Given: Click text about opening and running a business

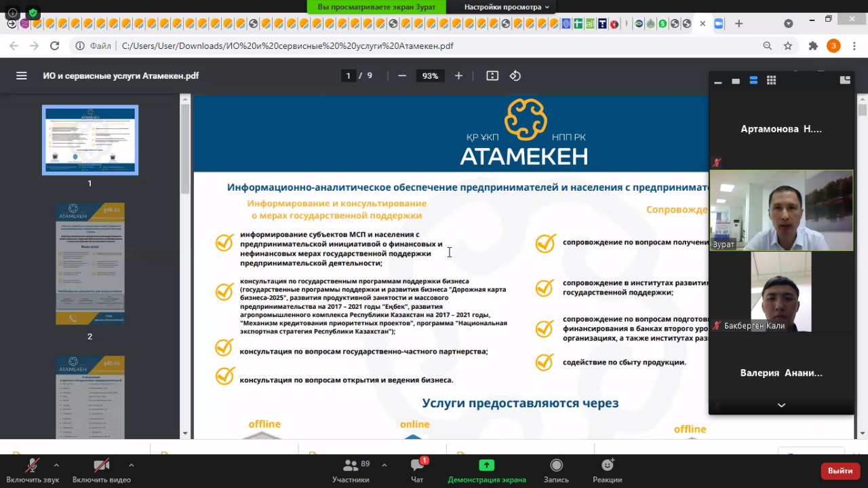Looking at the screenshot, I should [346, 380].
